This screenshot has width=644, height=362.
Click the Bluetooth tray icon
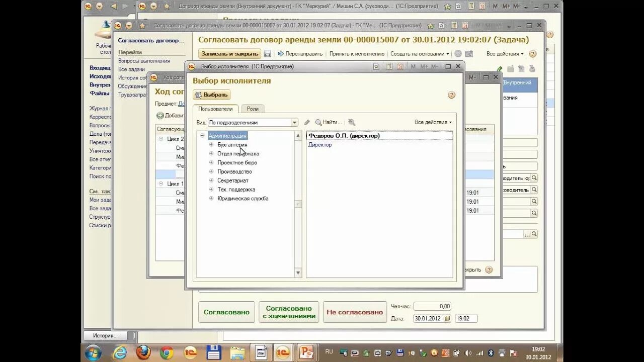[x=490, y=353]
